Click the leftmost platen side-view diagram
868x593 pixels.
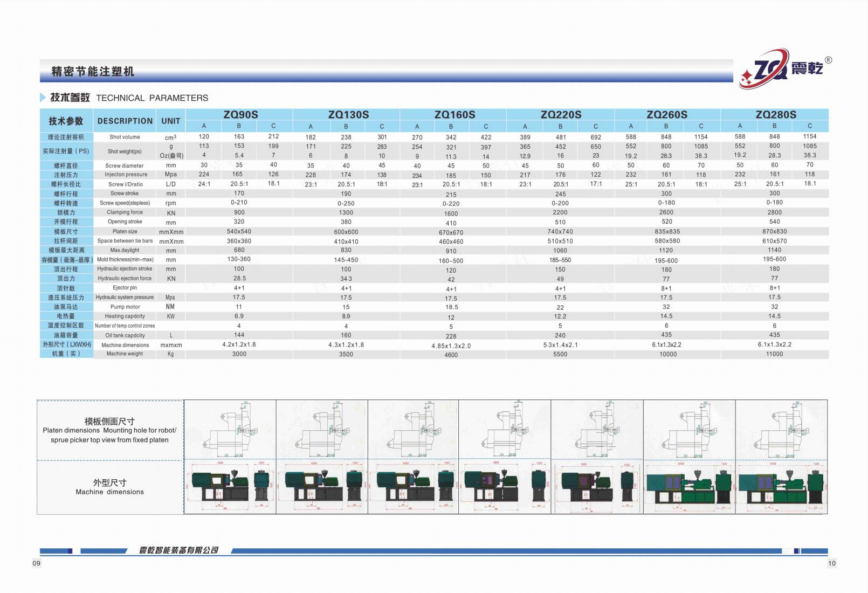[230, 430]
